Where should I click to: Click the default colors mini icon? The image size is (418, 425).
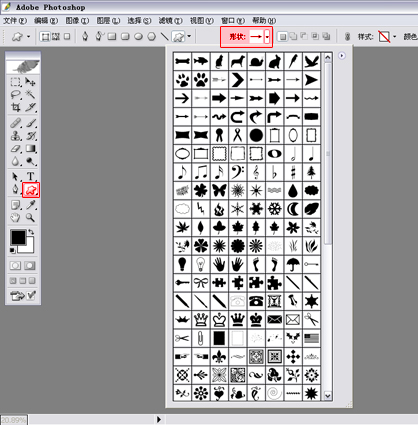pos(12,250)
